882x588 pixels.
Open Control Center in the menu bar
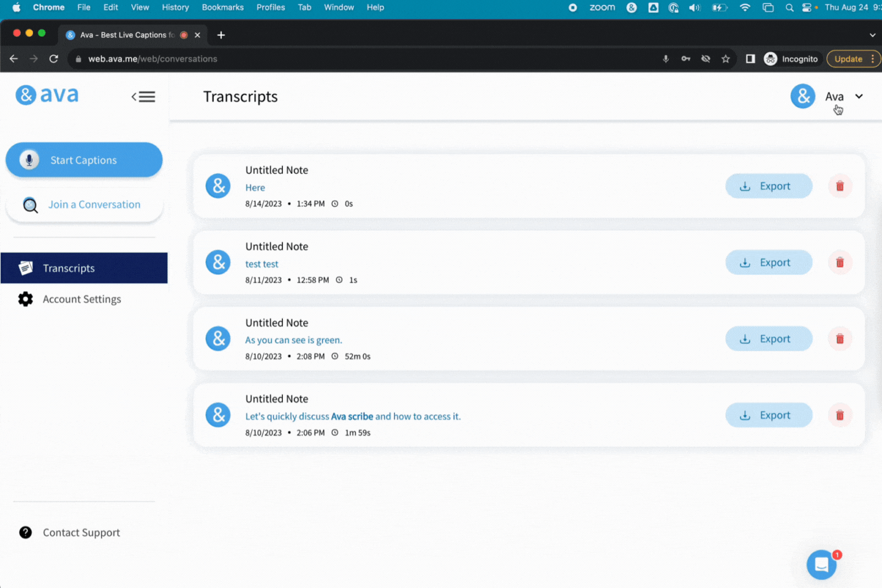tap(807, 7)
